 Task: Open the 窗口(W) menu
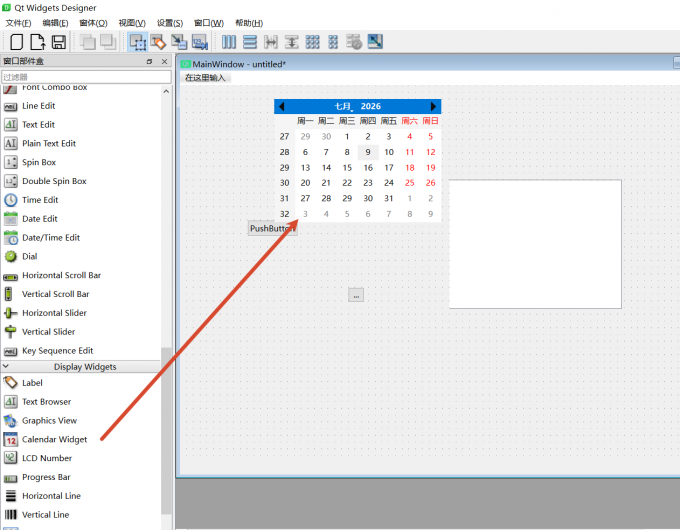point(209,23)
